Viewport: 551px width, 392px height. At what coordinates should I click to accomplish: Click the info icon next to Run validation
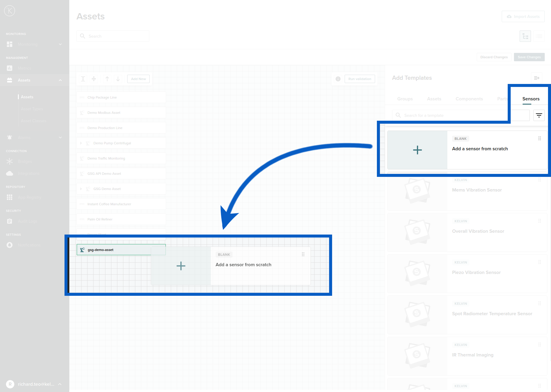(x=338, y=79)
